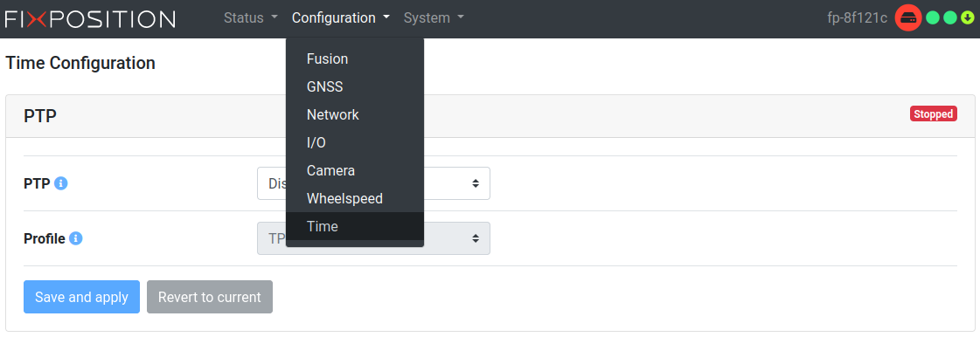980x337 pixels.
Task: Click the Revert to current button
Action: tap(209, 297)
